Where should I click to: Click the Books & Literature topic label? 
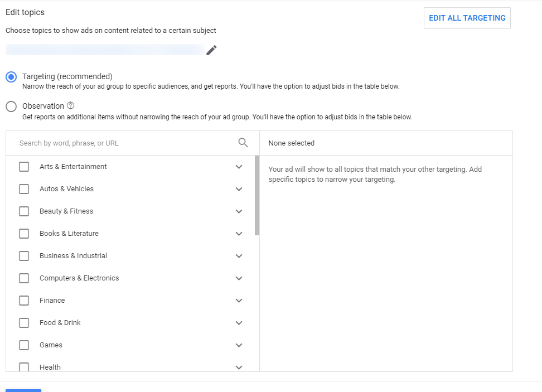point(69,234)
